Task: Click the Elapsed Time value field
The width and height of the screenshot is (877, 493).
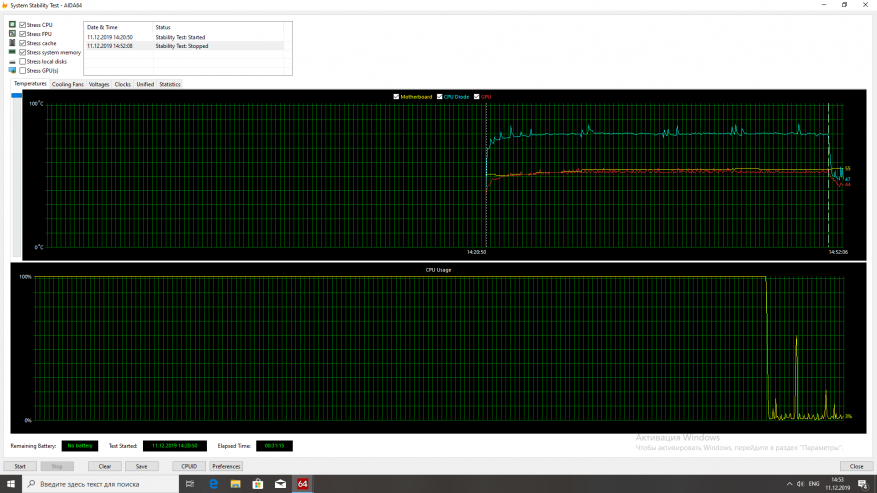Action: click(274, 446)
